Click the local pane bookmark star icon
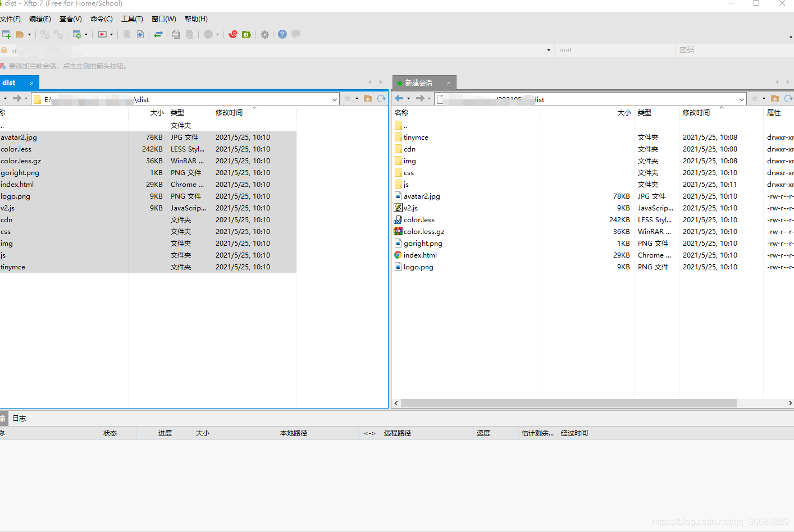The width and height of the screenshot is (794, 532). 348,98
